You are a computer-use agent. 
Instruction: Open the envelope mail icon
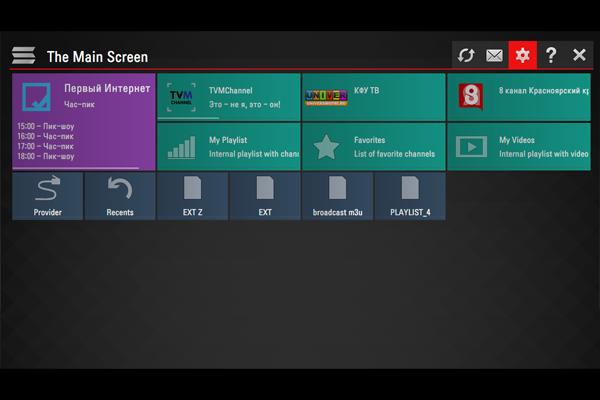[494, 56]
